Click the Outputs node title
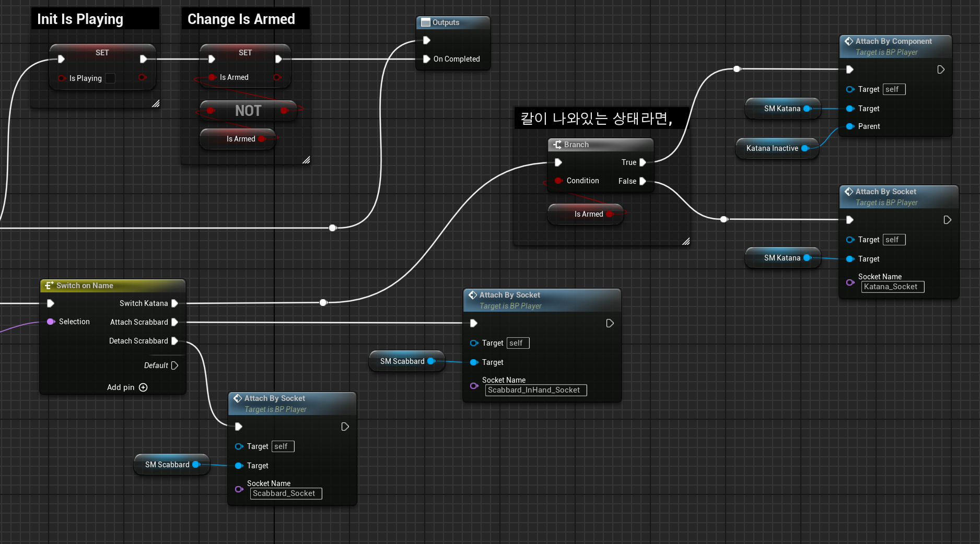Image resolution: width=980 pixels, height=544 pixels. pos(446,22)
